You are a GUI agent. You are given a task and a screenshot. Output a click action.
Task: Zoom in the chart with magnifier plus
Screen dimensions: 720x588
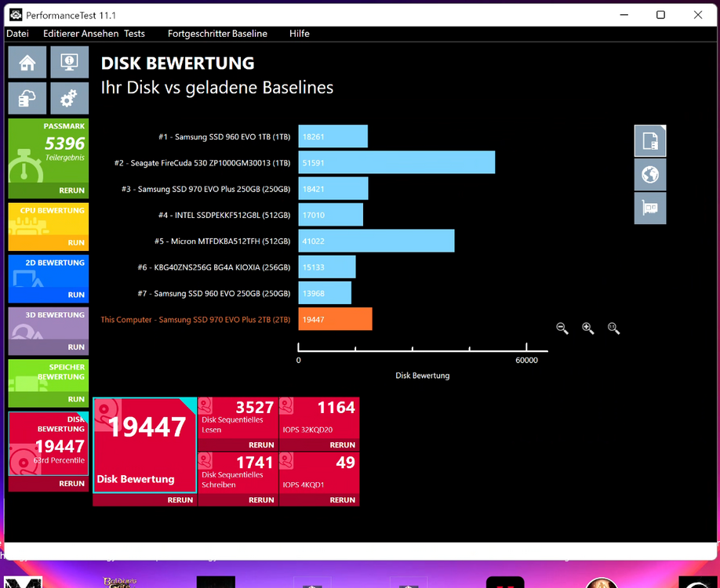click(x=588, y=328)
